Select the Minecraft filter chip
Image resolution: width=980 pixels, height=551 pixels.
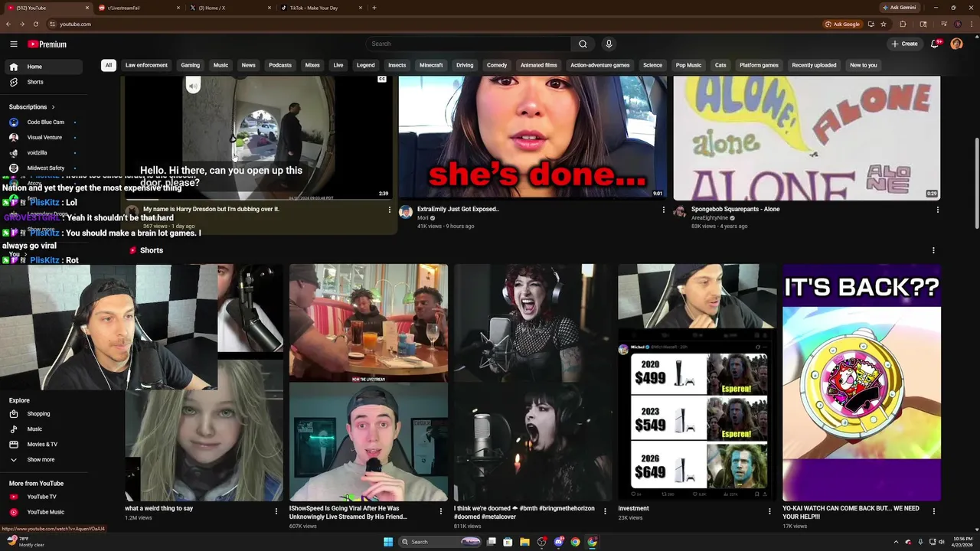coord(431,65)
